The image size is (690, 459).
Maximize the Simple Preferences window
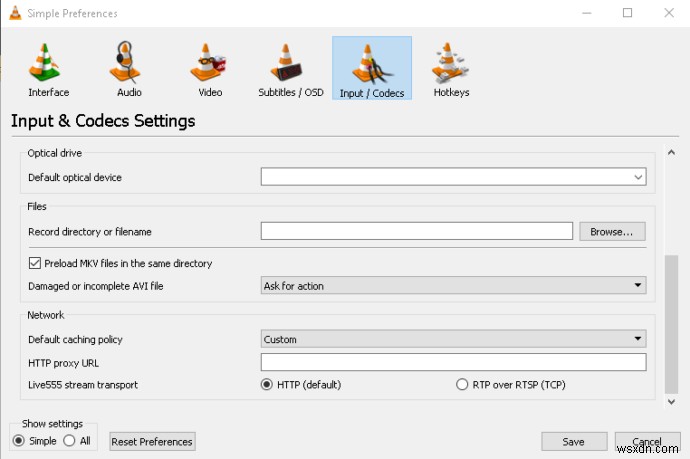[x=627, y=13]
